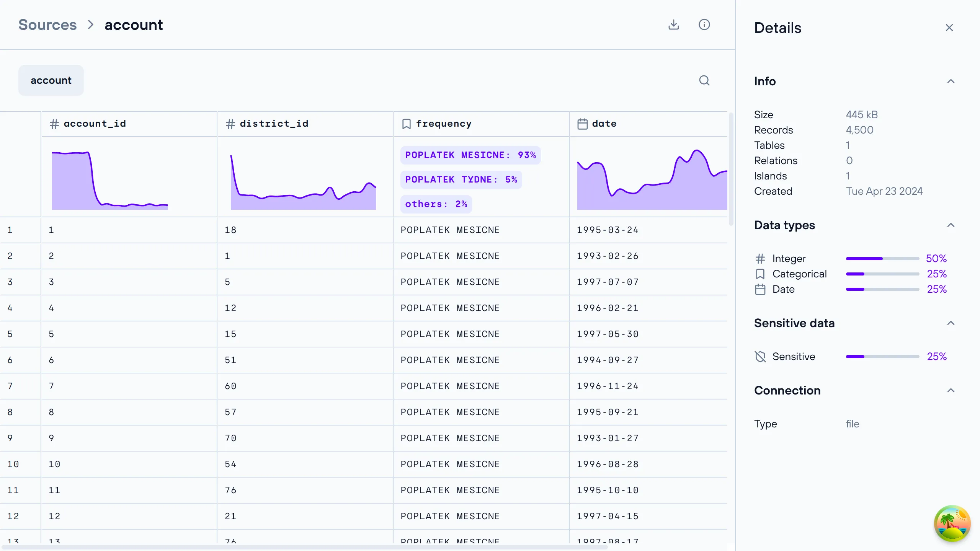Image resolution: width=980 pixels, height=551 pixels.
Task: Click the date distribution chart
Action: (x=652, y=179)
